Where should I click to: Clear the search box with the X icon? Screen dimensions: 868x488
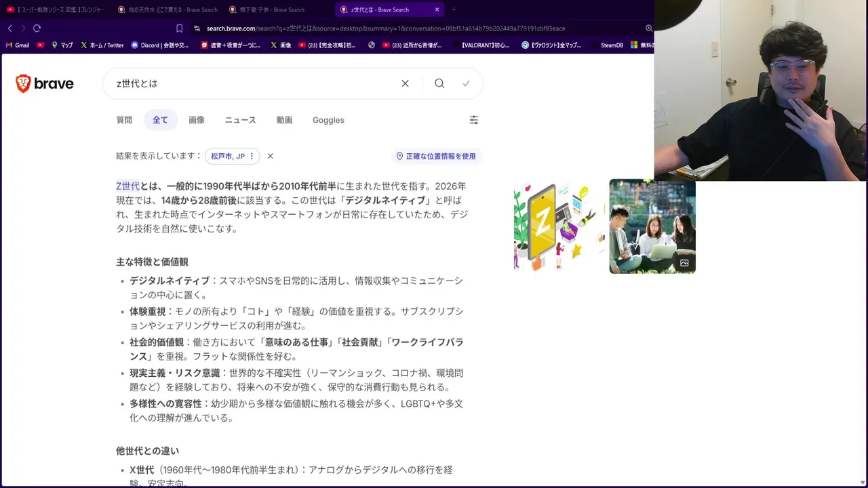click(405, 83)
